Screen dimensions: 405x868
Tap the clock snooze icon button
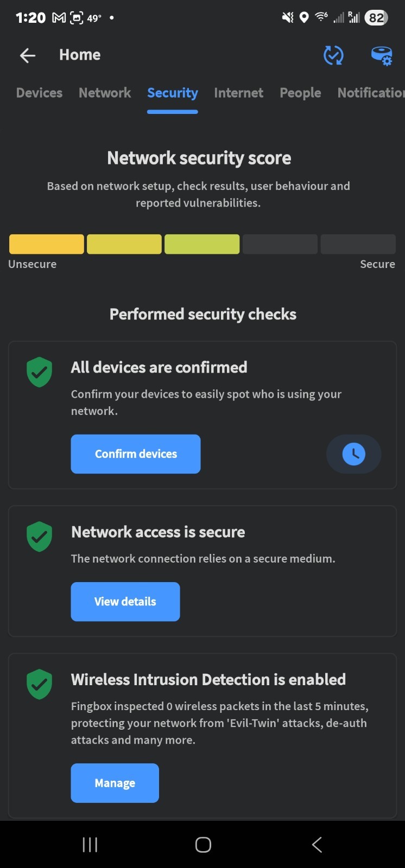point(353,454)
